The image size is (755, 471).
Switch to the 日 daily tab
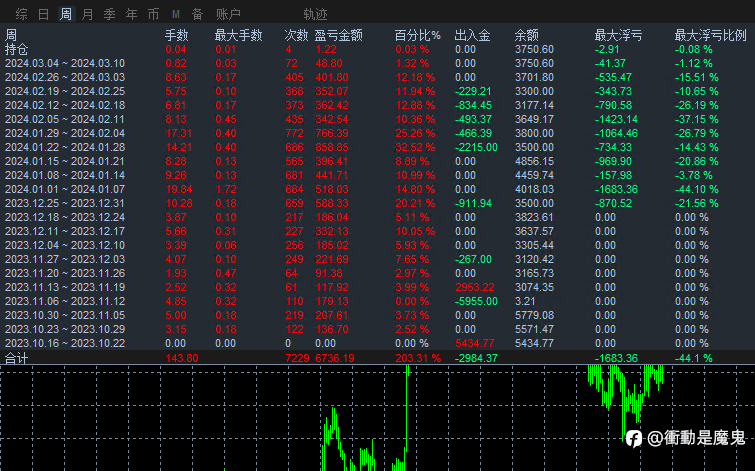point(43,14)
